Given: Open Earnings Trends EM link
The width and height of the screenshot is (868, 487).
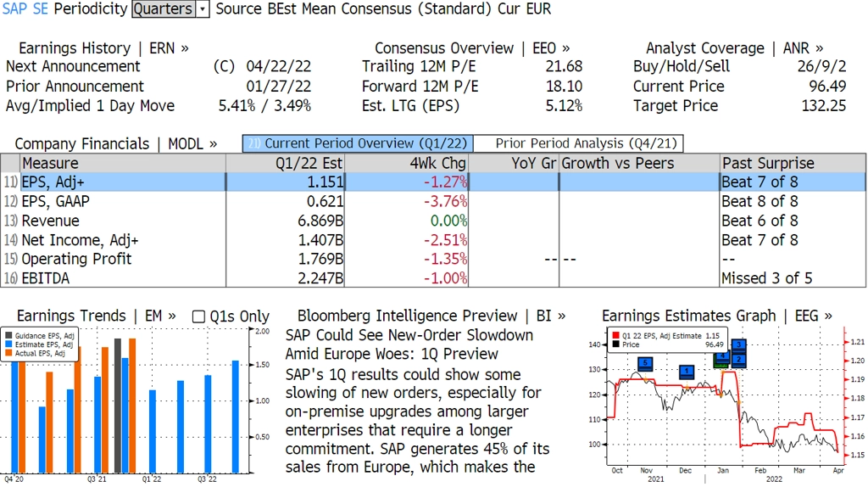Looking at the screenshot, I should click(97, 316).
